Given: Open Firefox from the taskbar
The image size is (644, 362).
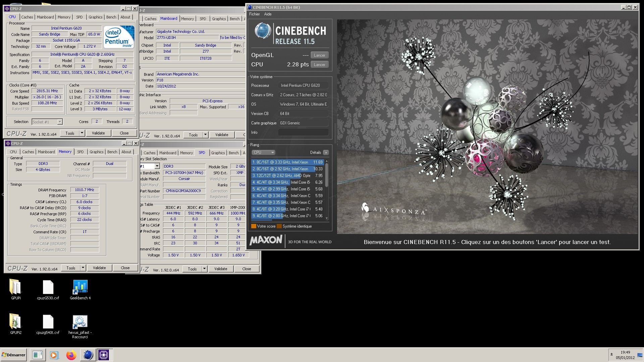Looking at the screenshot, I should tap(71, 355).
